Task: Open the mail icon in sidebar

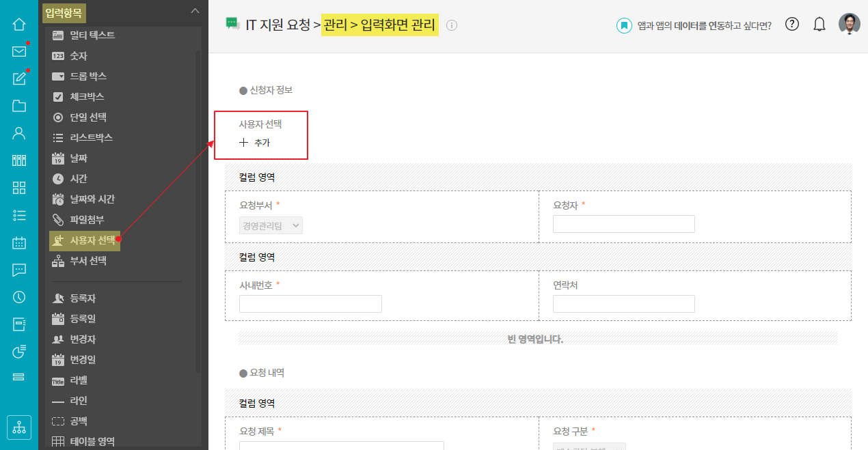Action: 19,51
